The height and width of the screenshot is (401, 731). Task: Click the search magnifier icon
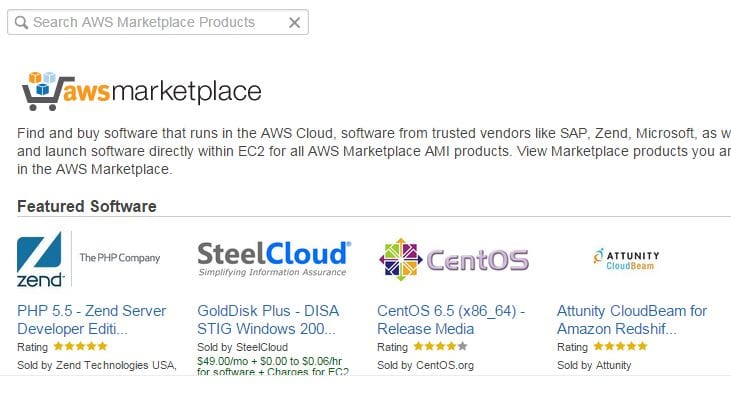point(20,22)
